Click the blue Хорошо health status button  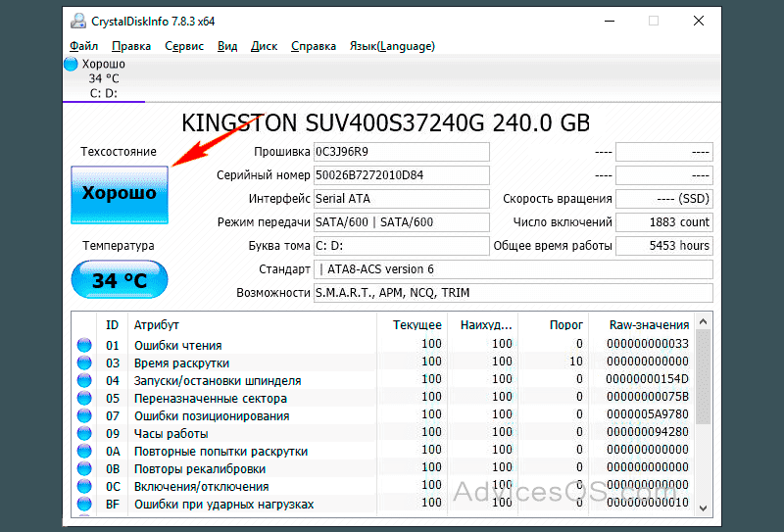[x=120, y=195]
